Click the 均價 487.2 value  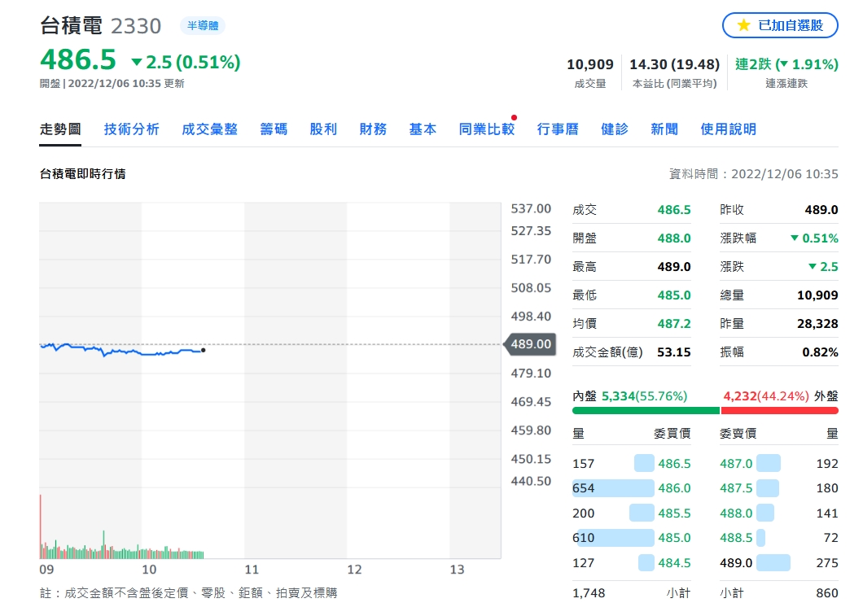(674, 323)
